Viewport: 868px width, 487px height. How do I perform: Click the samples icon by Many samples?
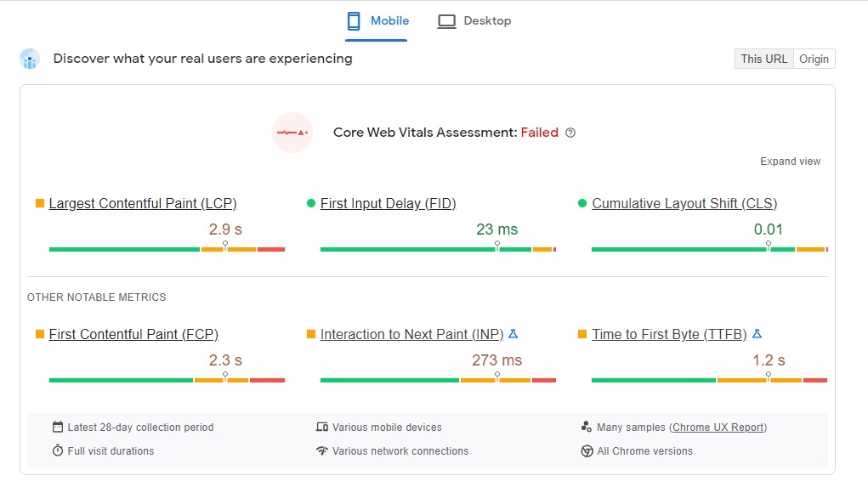587,427
